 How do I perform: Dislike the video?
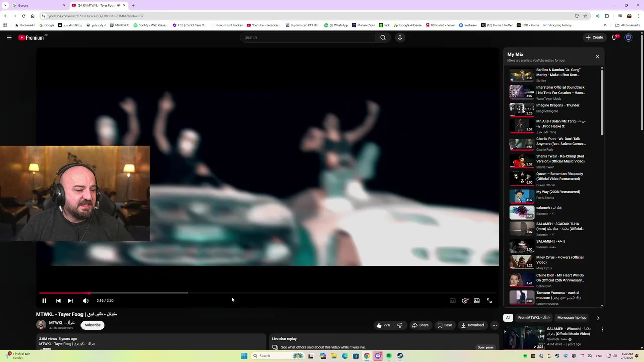click(x=400, y=325)
